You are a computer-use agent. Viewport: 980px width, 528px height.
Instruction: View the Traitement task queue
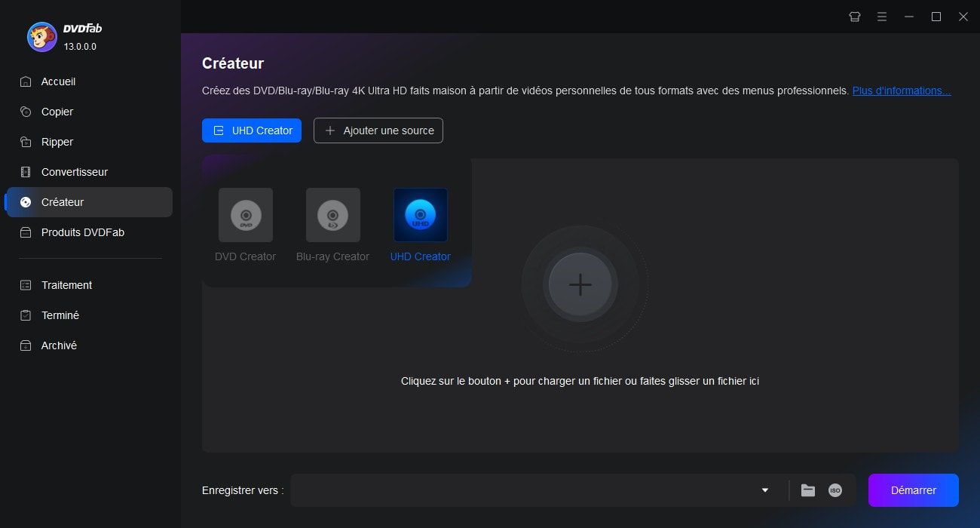(90, 285)
